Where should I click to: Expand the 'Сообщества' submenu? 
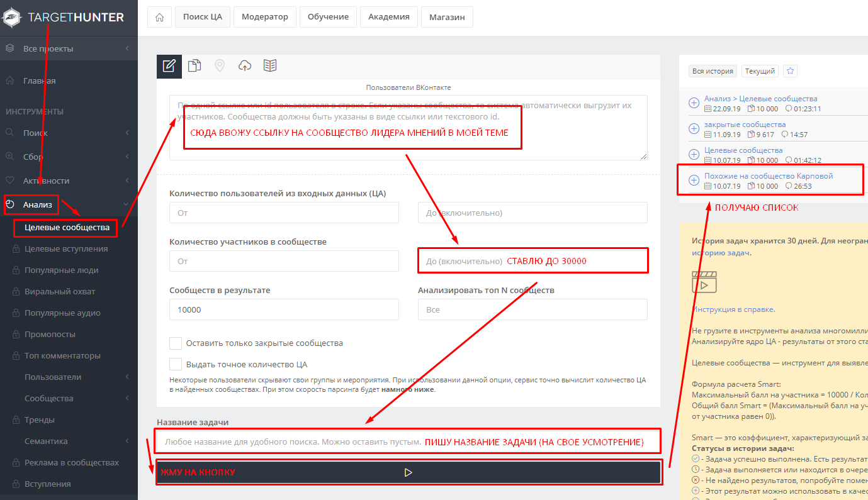click(69, 398)
